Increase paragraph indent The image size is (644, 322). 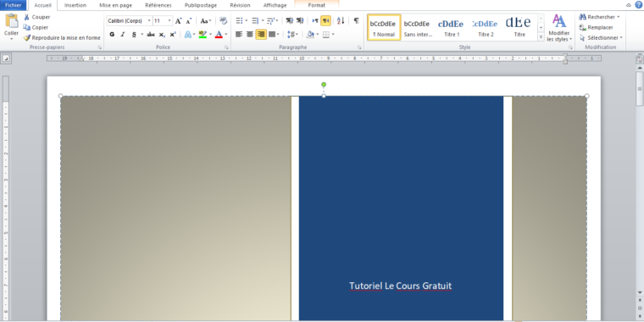(300, 20)
